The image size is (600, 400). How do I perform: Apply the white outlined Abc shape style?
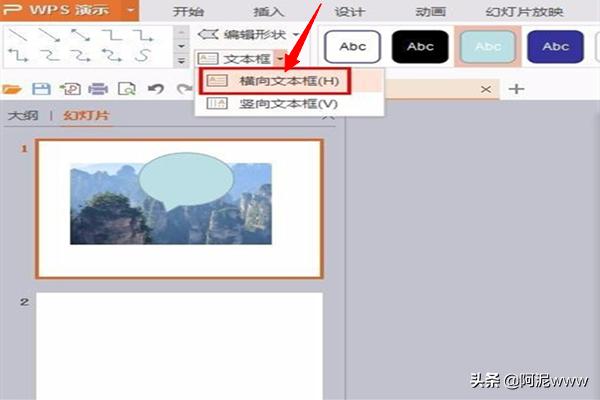(352, 47)
